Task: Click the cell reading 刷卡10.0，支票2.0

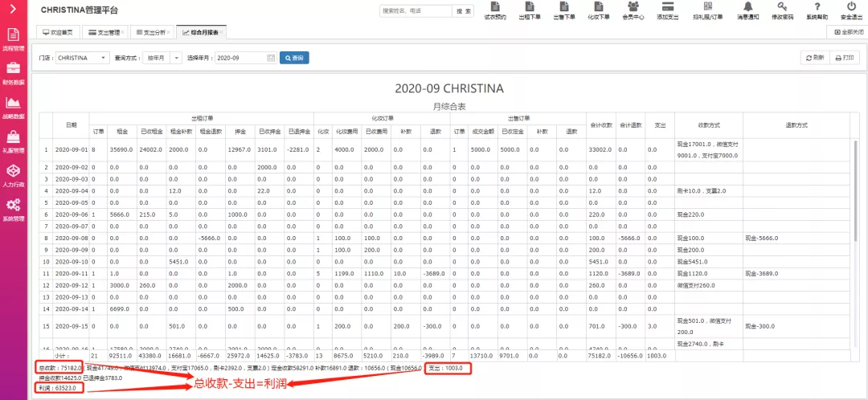Action: pyautogui.click(x=709, y=191)
